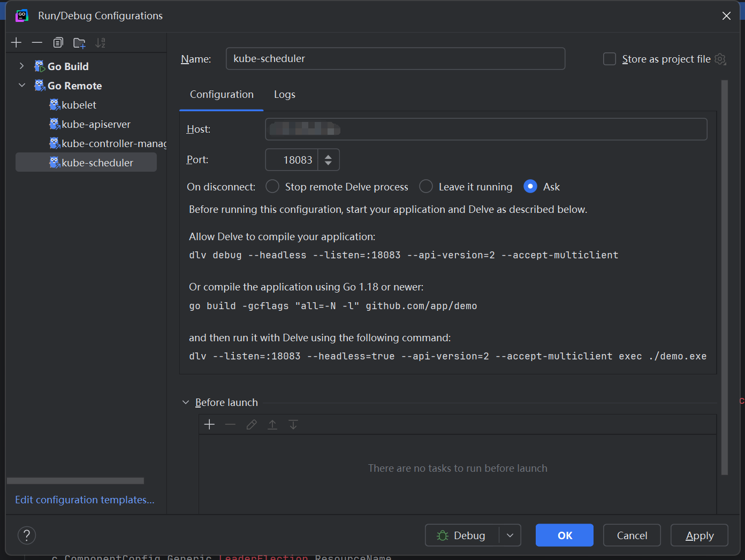This screenshot has height=560, width=745.
Task: Open Edit configuration templates link
Action: 85,500
